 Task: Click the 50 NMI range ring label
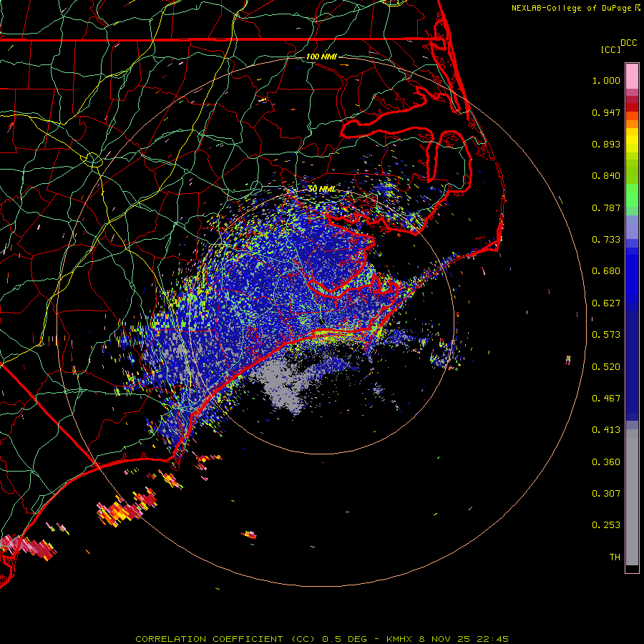pos(321,189)
